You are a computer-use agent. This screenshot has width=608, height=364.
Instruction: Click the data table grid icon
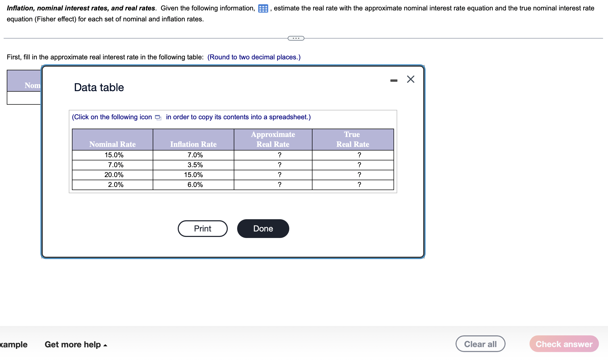click(x=263, y=9)
